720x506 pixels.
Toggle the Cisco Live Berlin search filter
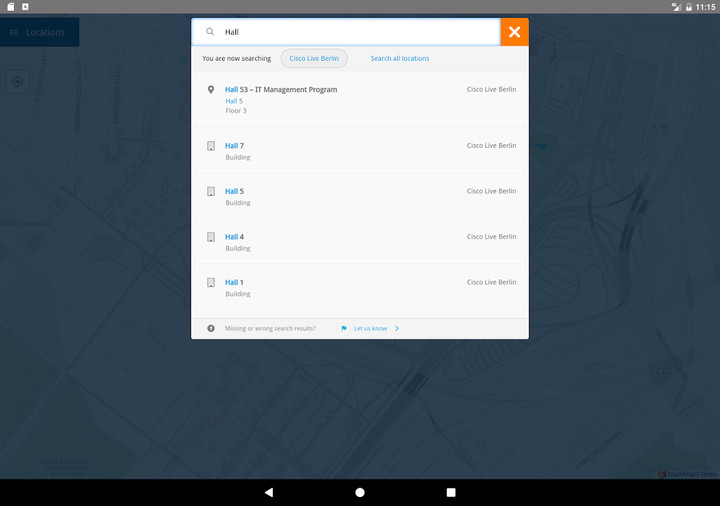[x=314, y=58]
